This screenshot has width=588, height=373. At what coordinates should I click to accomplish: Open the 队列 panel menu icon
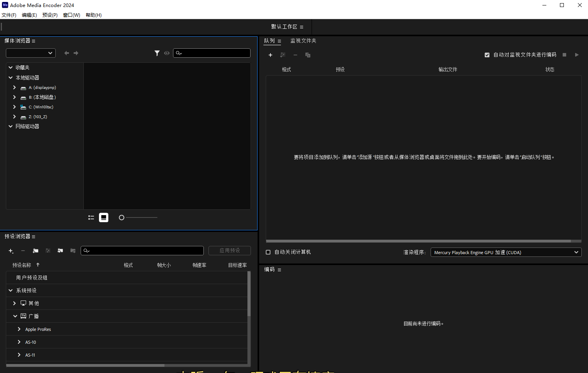point(279,41)
